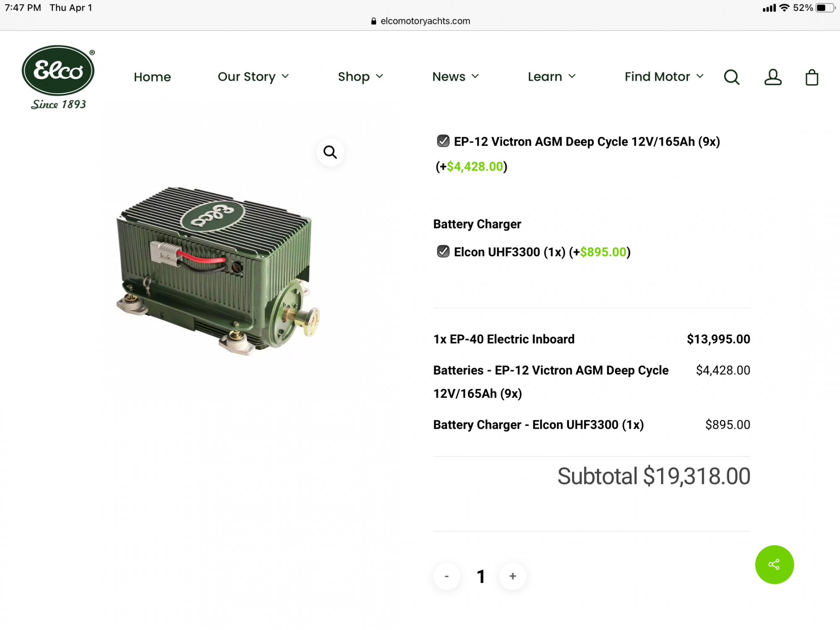Click the green $895.00 charger price

click(x=603, y=252)
